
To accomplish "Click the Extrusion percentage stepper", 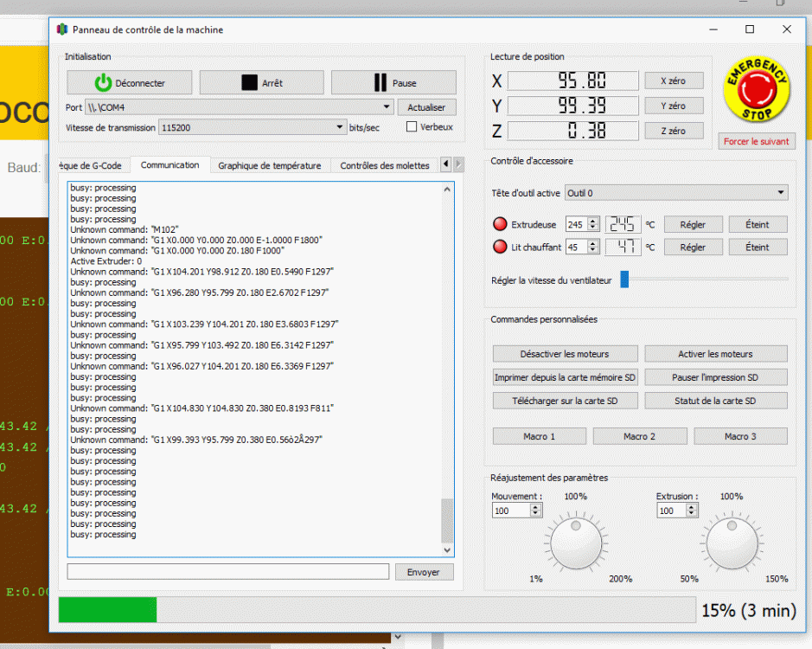I will tap(691, 511).
